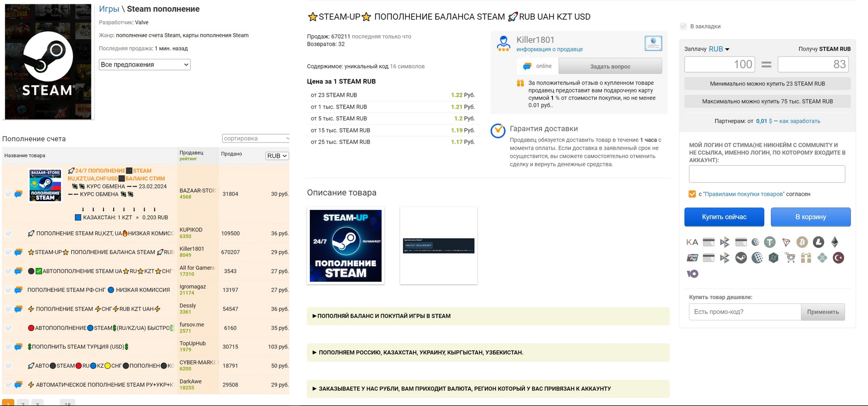Image resolution: width=868 pixels, height=406 pixels.
Task: Toggle the purchase rules agreement checkbox
Action: 692,194
